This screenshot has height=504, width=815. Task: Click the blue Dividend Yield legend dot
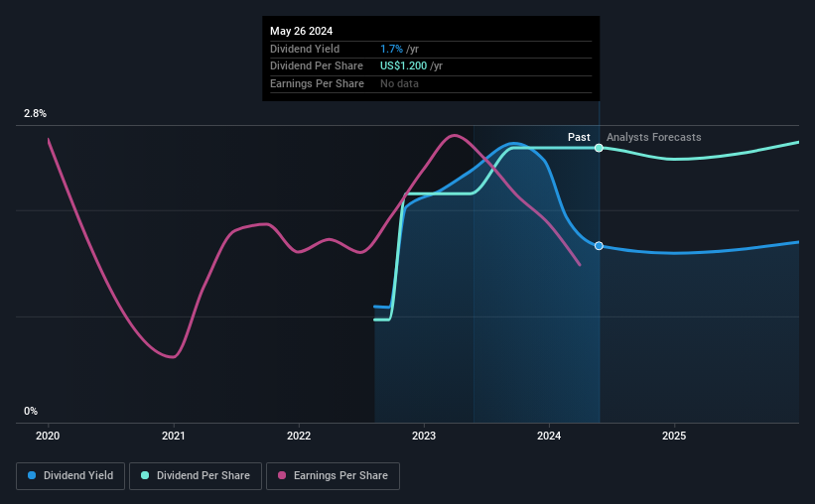(32, 475)
